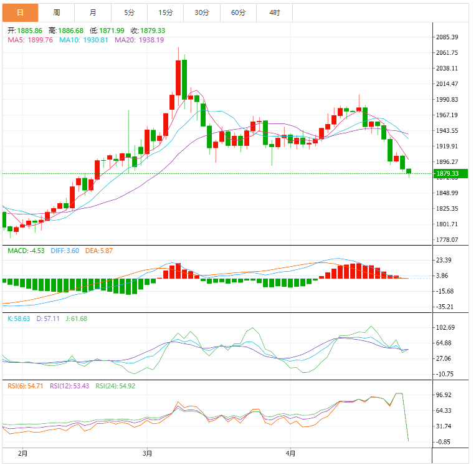Viewport: 476px width, 470px height.
Task: Click the low price value 1871.99
Action: (x=112, y=31)
